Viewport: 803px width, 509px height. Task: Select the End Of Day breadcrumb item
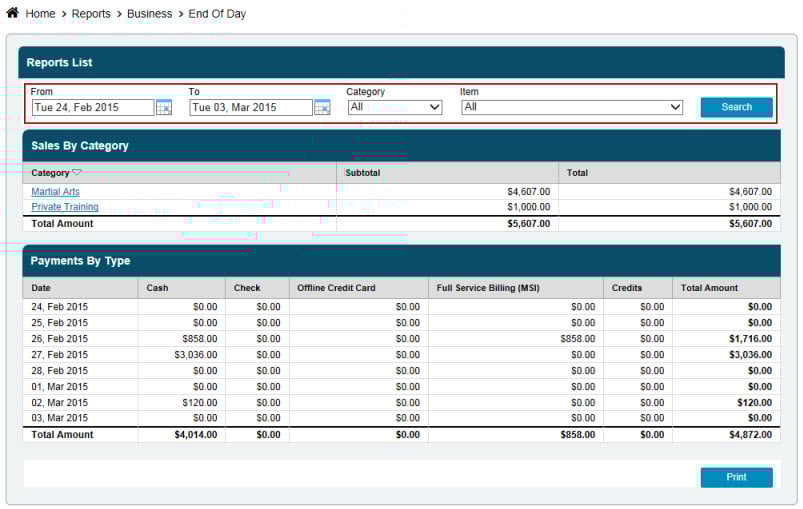click(x=217, y=14)
